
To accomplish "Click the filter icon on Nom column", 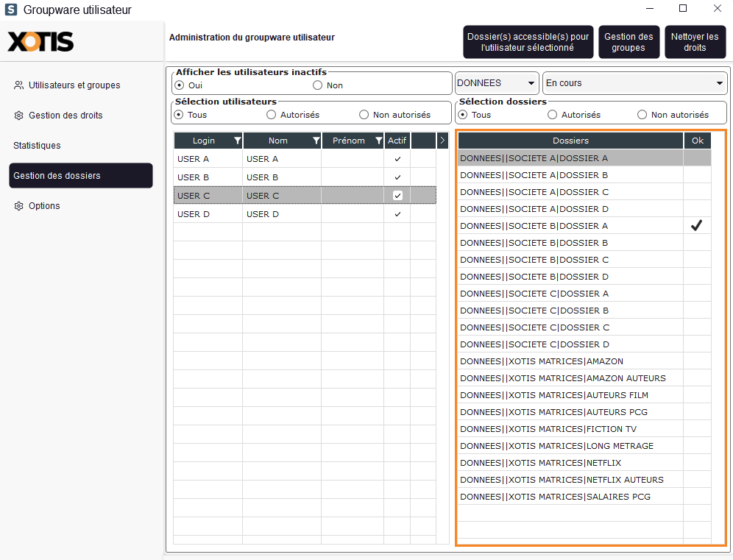I will (x=316, y=141).
